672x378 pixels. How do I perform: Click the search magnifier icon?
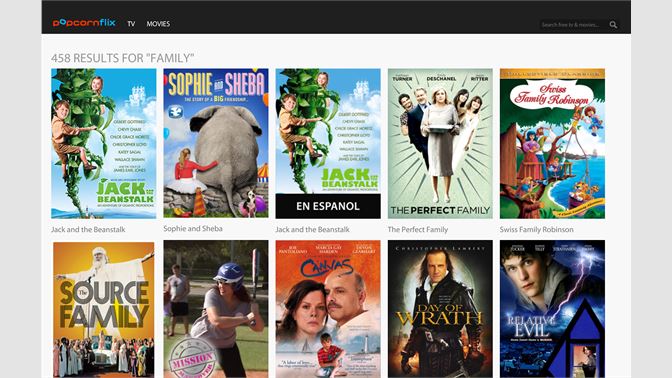point(613,24)
